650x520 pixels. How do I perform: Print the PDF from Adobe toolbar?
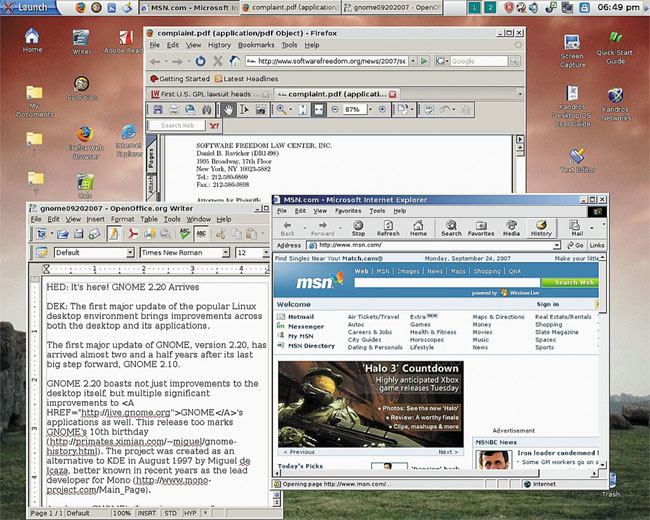coord(174,109)
